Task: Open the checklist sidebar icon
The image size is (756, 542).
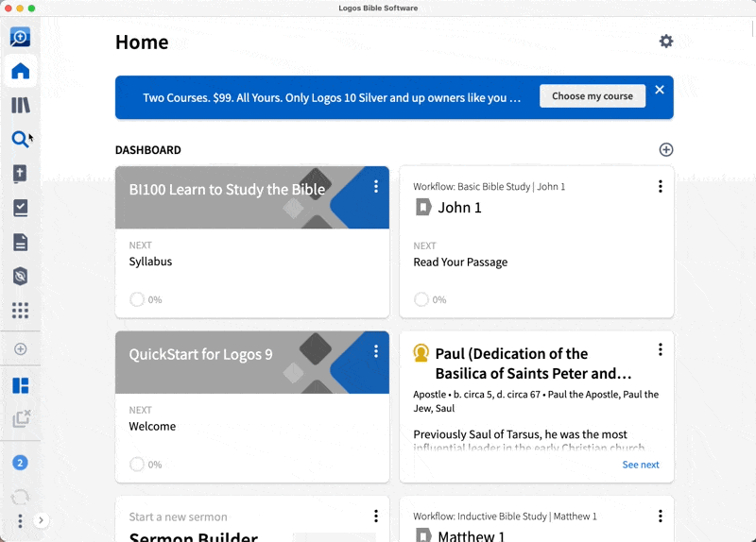Action: (20, 208)
